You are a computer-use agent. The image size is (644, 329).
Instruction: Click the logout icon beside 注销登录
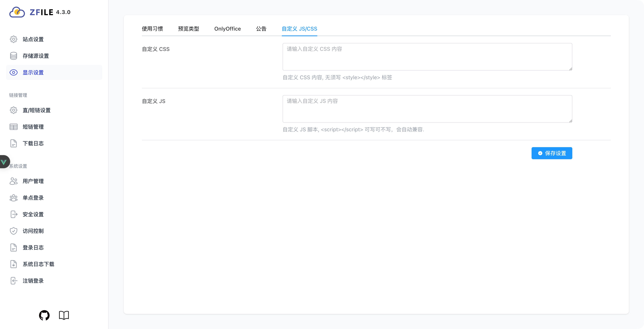[14, 281]
